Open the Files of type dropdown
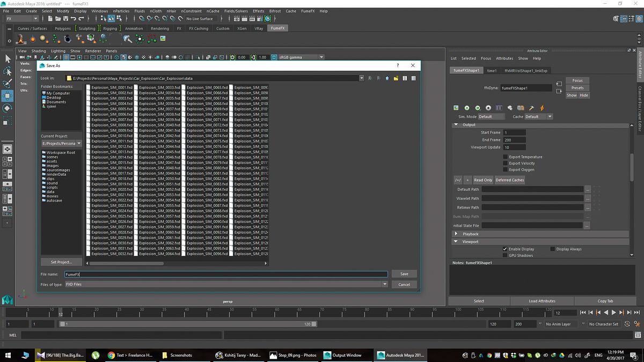 point(385,284)
